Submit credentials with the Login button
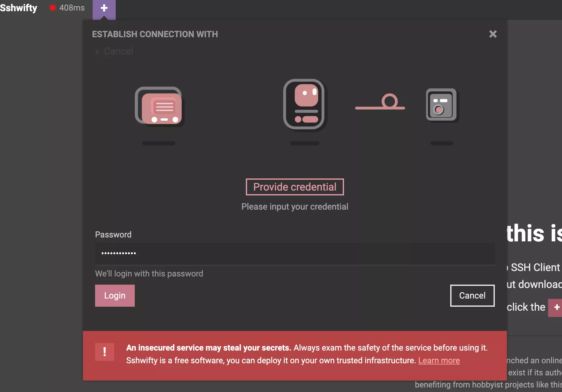Image resolution: width=562 pixels, height=392 pixels. coord(115,296)
